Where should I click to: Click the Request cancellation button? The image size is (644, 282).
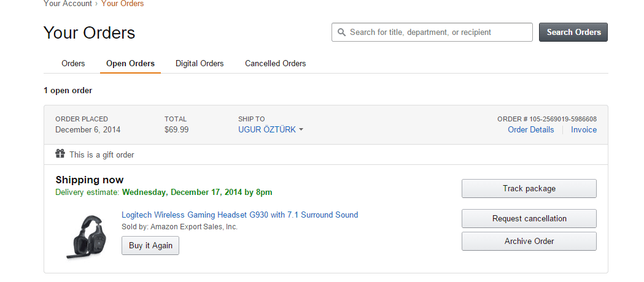529,219
